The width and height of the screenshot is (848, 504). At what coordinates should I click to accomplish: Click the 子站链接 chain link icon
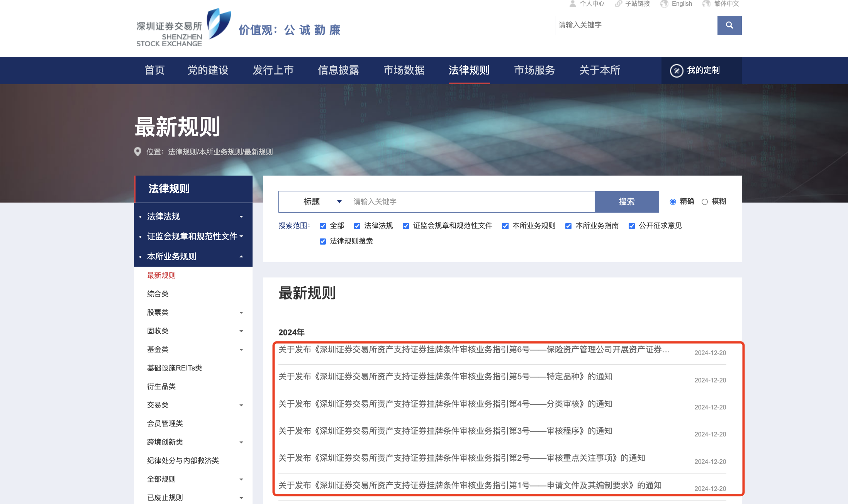pyautogui.click(x=618, y=4)
